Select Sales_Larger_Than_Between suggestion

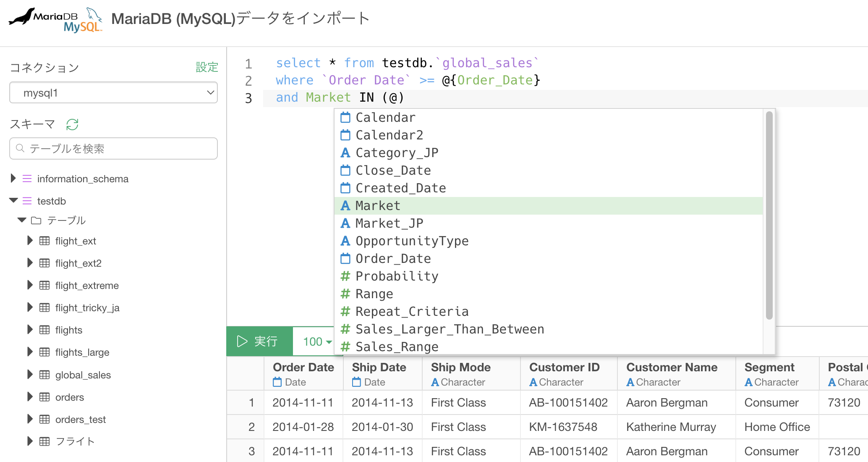[549, 329]
